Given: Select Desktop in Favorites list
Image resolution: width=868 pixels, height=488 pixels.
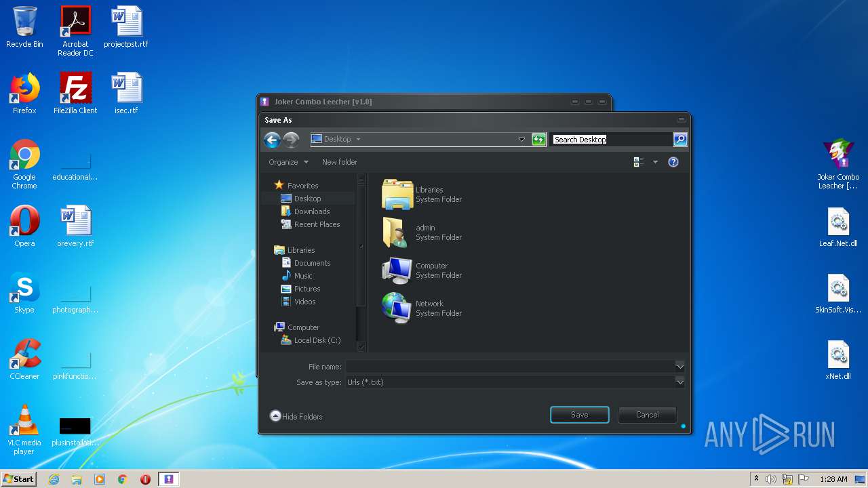Looking at the screenshot, I should coord(301,199).
